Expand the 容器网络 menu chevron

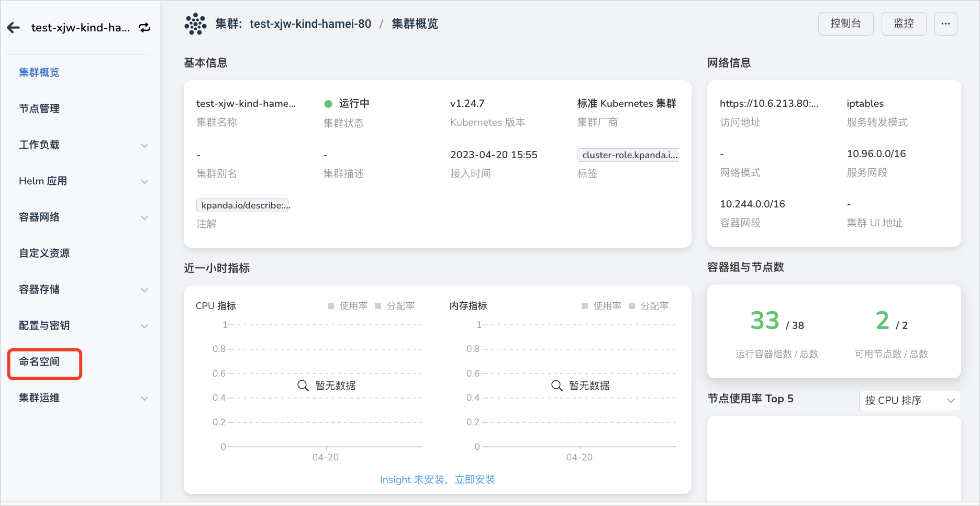point(144,217)
